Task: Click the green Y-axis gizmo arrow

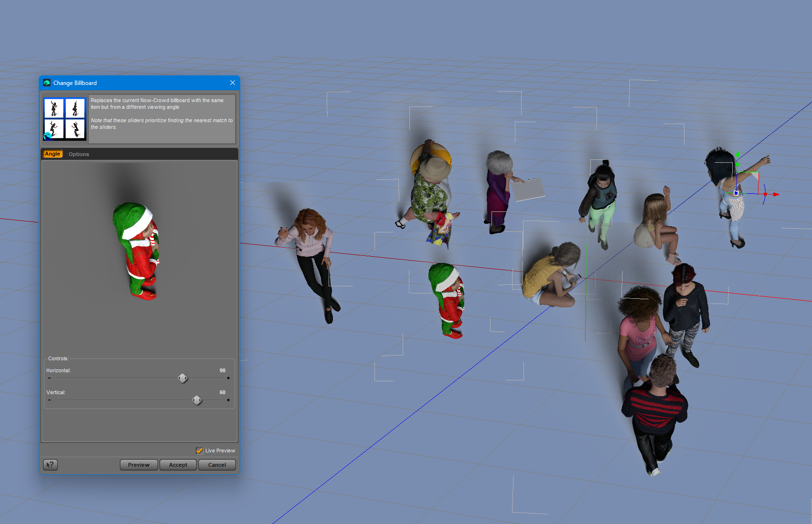Action: click(738, 155)
